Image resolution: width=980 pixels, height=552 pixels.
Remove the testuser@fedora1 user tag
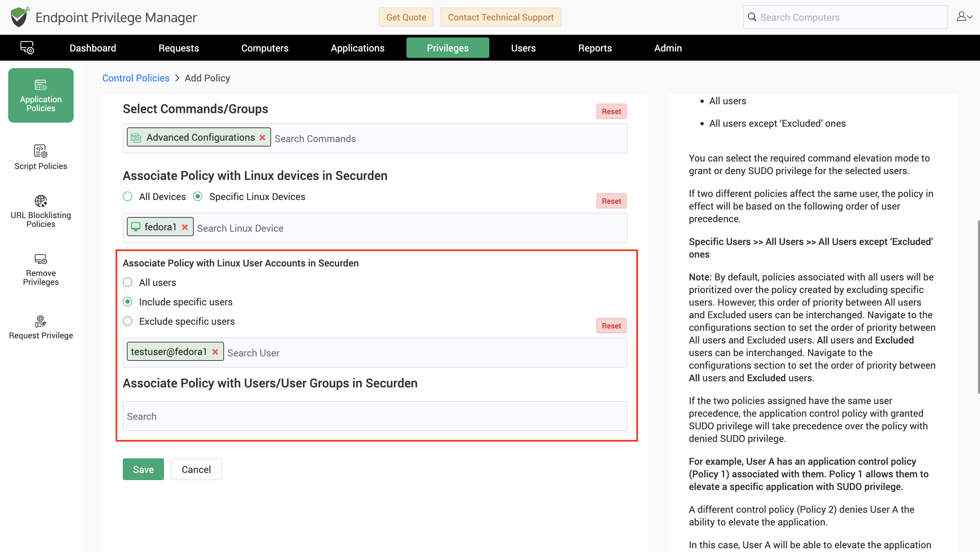pos(215,352)
